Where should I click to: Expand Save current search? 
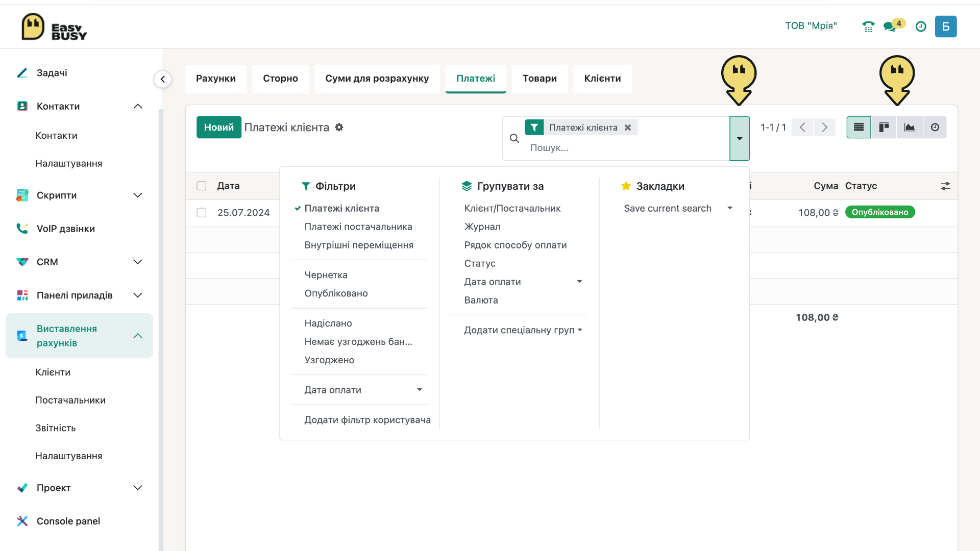point(678,208)
